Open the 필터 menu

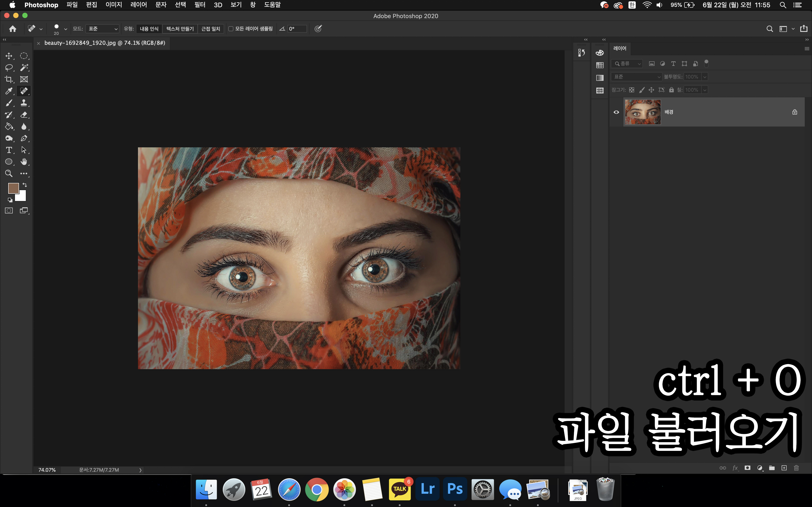point(200,5)
